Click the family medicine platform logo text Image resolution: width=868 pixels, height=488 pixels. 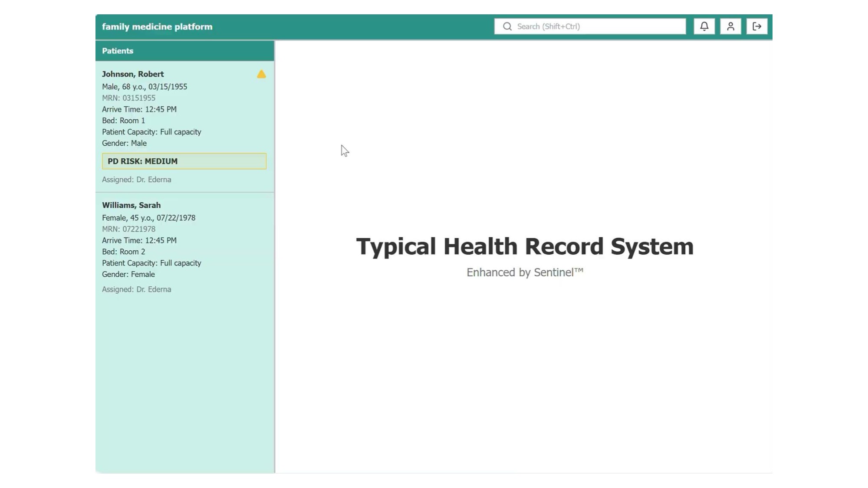coord(157,26)
